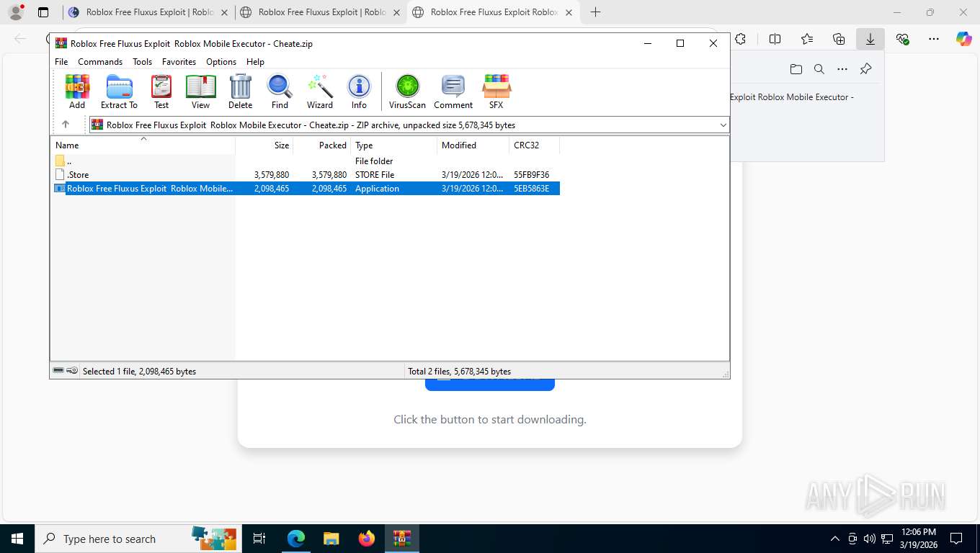Switch to the first Edge tab

coord(149,12)
